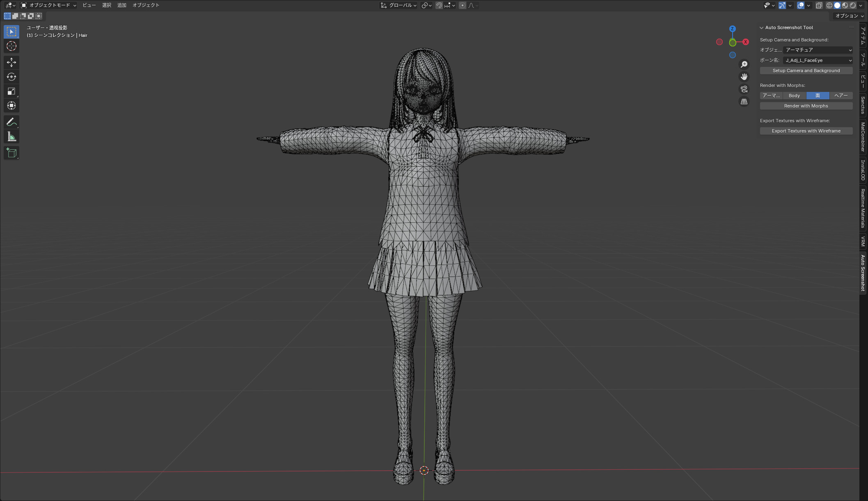Open the editor type dropdown
Screen dimensions: 868x501
pos(11,5)
